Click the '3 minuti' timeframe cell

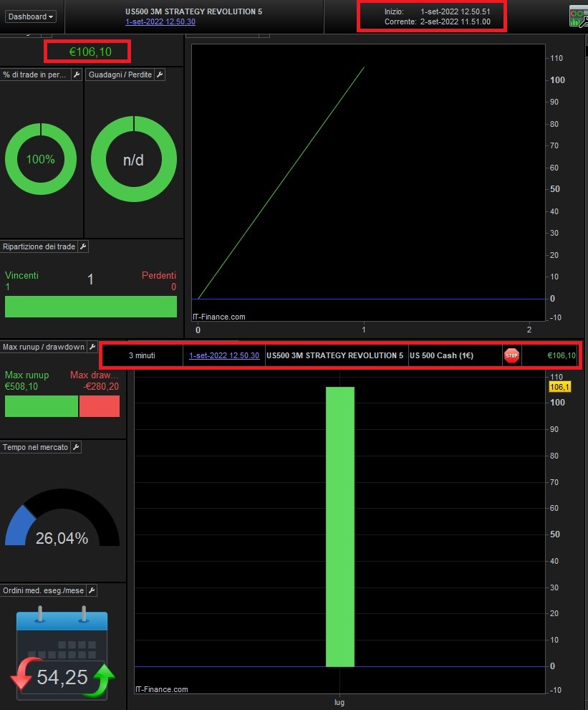pos(142,356)
